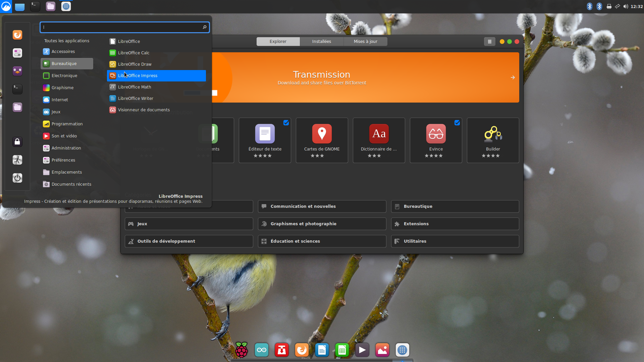Screen dimensions: 644x362
Task: Click the volume icon in the system tray
Action: click(626, 6)
